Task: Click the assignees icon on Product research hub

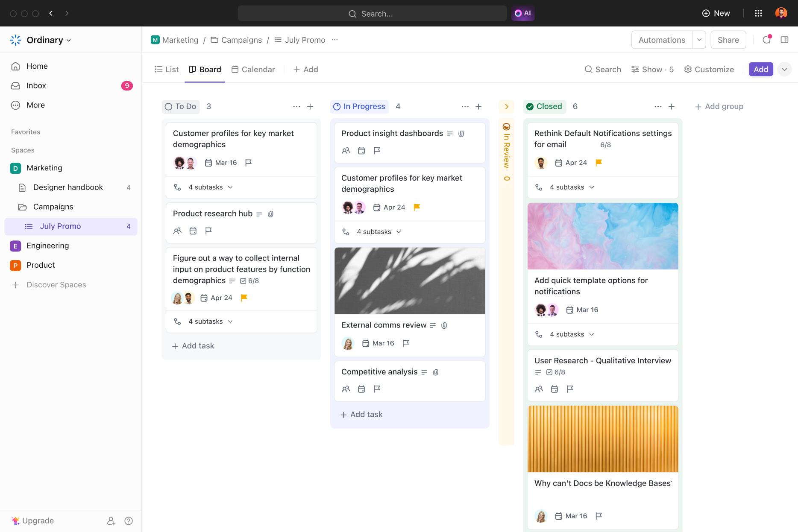Action: point(178,231)
